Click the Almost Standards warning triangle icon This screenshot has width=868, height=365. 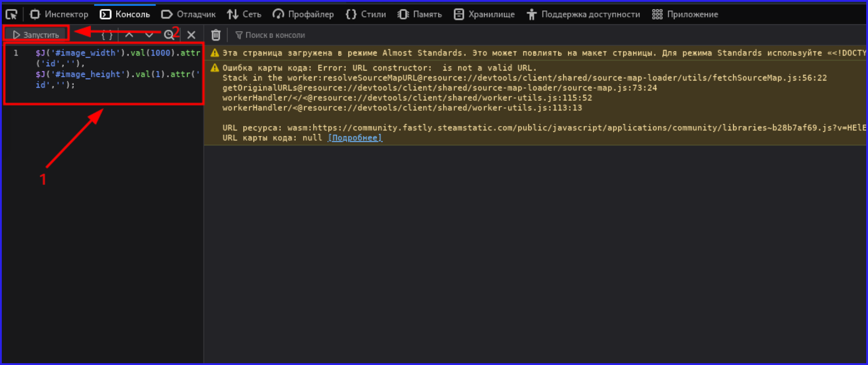pyautogui.click(x=215, y=53)
